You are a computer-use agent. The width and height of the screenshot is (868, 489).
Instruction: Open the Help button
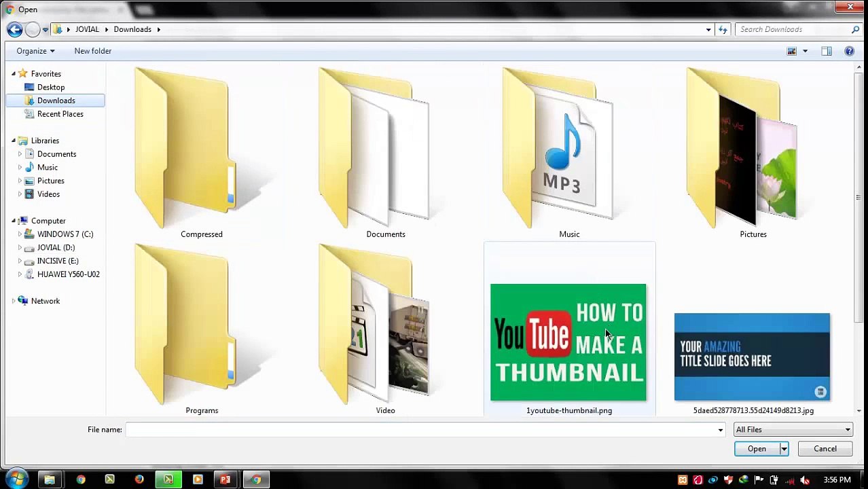pyautogui.click(x=849, y=51)
